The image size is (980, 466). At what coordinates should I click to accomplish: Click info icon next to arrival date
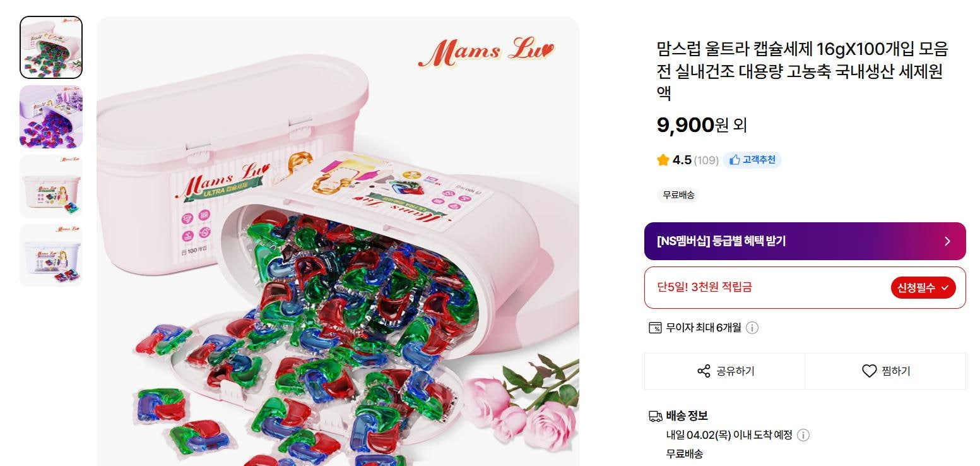(x=803, y=435)
